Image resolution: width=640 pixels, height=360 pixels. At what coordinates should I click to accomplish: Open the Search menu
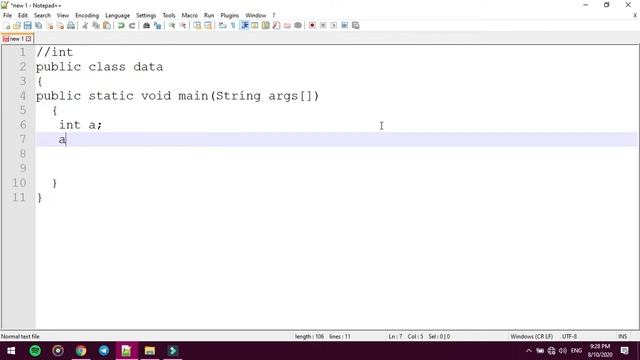point(42,16)
